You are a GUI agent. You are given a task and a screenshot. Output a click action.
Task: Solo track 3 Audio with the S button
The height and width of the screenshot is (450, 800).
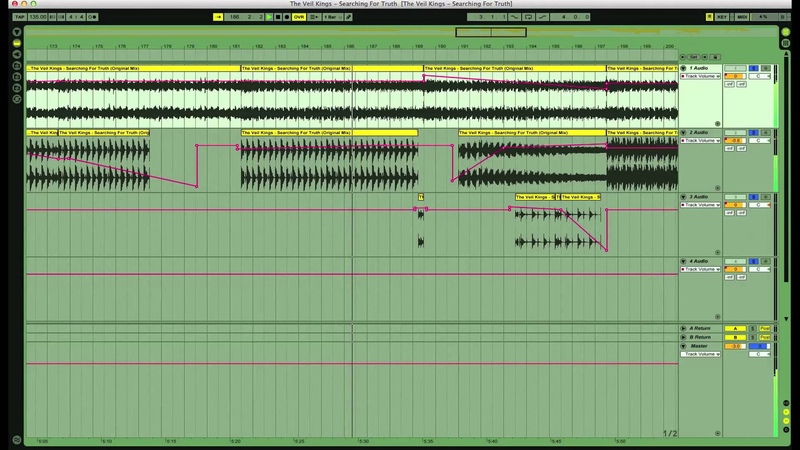[x=754, y=196]
